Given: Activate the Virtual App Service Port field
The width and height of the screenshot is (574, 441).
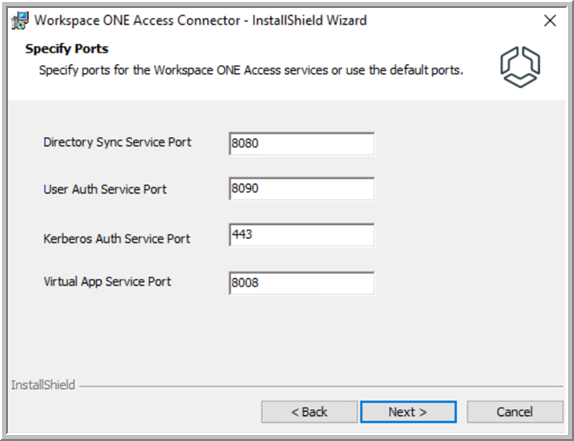Looking at the screenshot, I should coord(302,283).
